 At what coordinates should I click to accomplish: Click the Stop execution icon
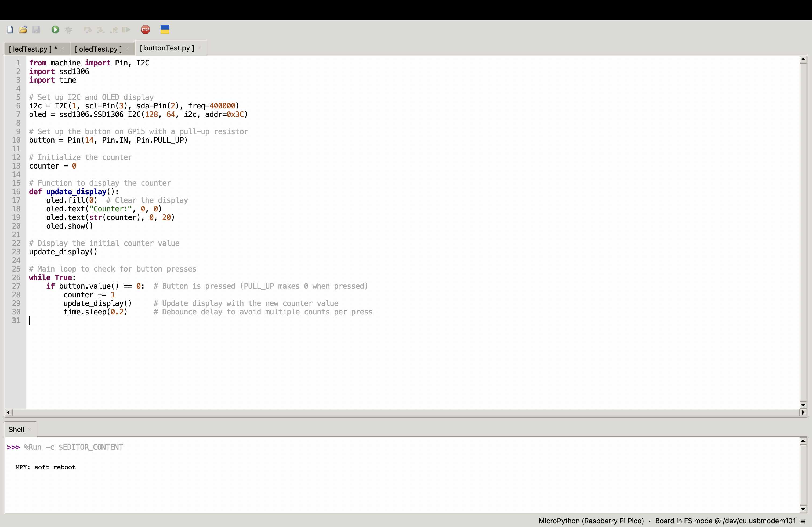(x=146, y=30)
